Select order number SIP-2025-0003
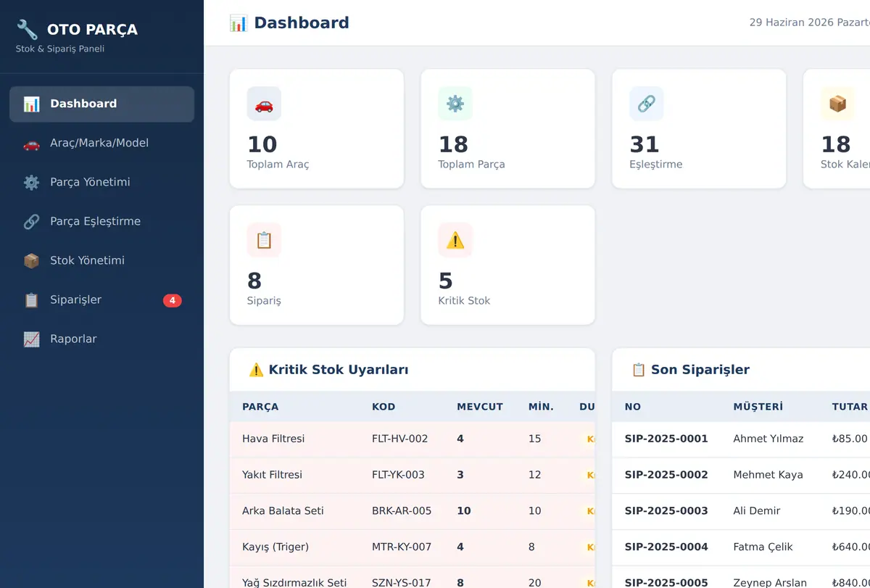The height and width of the screenshot is (588, 870). tap(666, 510)
